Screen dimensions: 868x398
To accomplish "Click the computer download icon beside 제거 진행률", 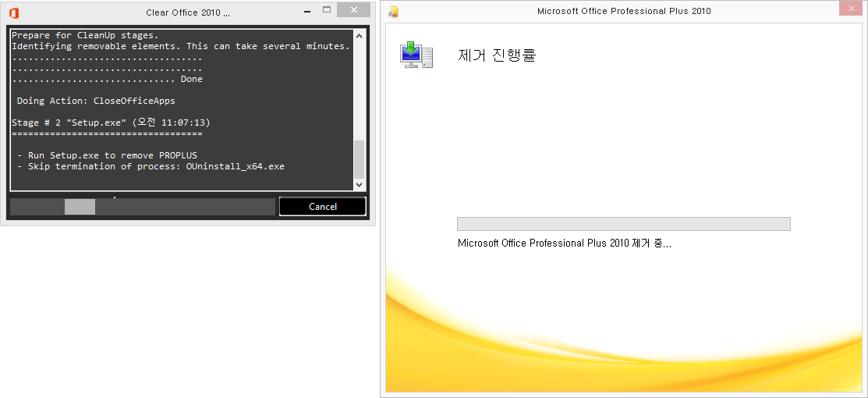I will (416, 55).
